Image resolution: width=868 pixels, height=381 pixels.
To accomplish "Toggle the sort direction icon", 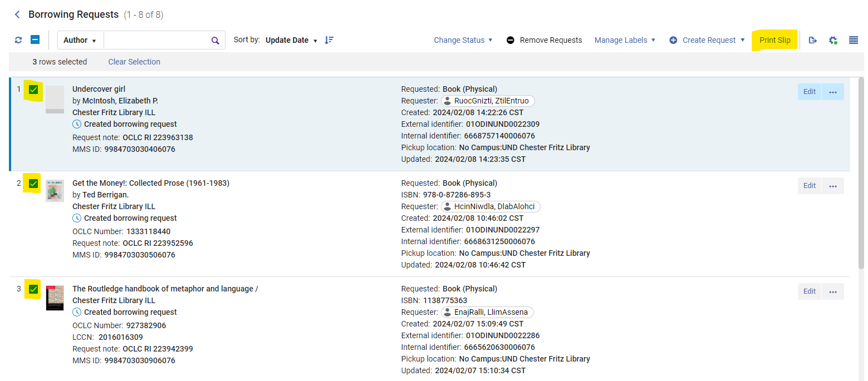I will (x=329, y=40).
